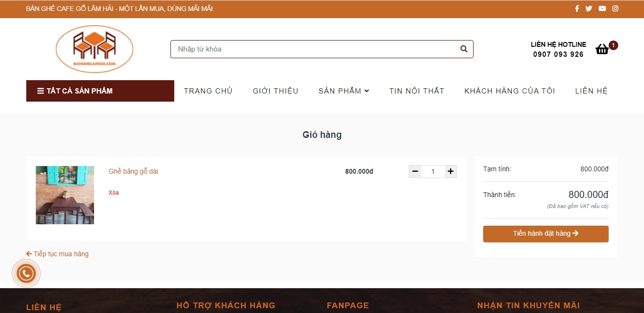Screen dimensions: 644x313
Task: Open the Ghế băng gỗ dài thumbnail
Action: point(65,195)
